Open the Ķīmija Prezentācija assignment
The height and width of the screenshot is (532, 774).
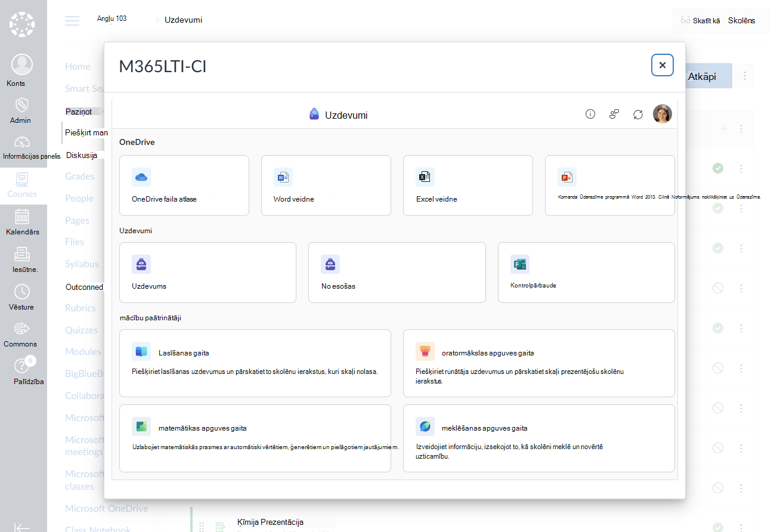270,522
